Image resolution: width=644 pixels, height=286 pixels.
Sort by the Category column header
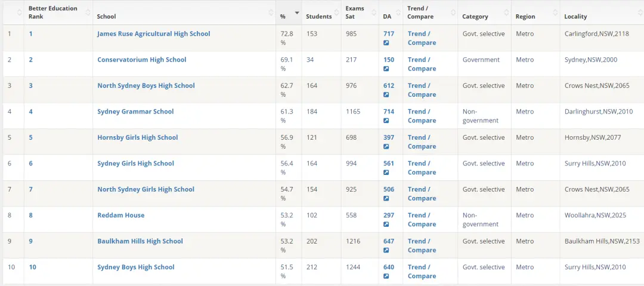(475, 17)
